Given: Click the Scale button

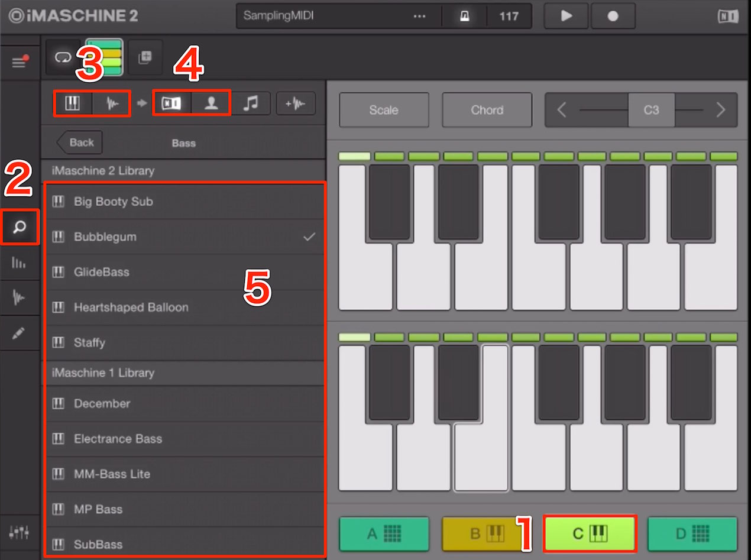Looking at the screenshot, I should [384, 110].
